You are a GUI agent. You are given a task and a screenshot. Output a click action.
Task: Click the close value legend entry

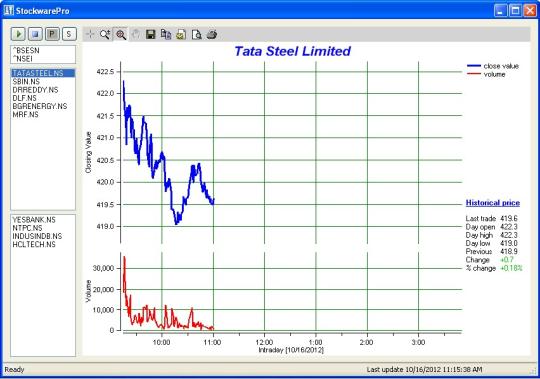(x=493, y=66)
